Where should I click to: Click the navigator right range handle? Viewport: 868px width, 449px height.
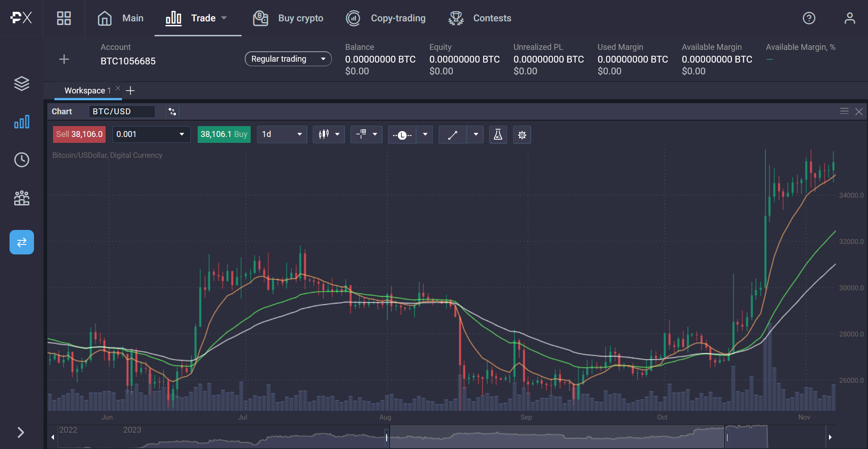pos(727,437)
